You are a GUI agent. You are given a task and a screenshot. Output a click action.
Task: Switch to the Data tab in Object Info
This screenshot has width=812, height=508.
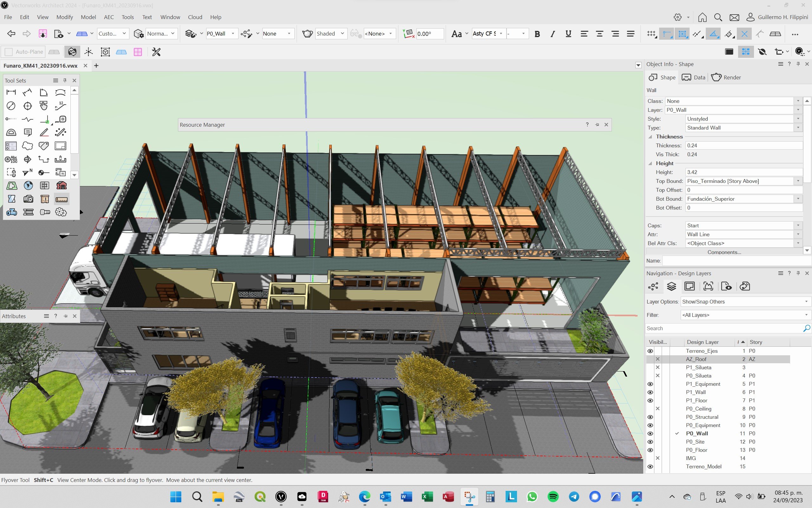pyautogui.click(x=694, y=77)
